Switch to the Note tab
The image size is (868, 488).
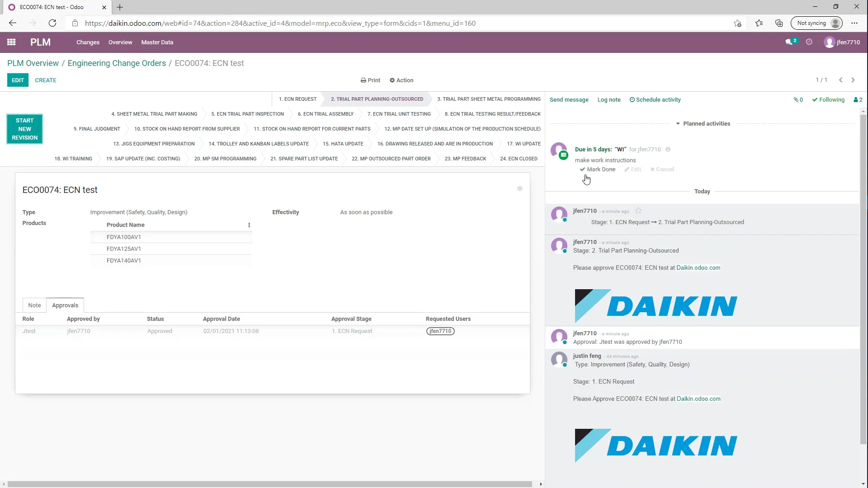point(34,305)
